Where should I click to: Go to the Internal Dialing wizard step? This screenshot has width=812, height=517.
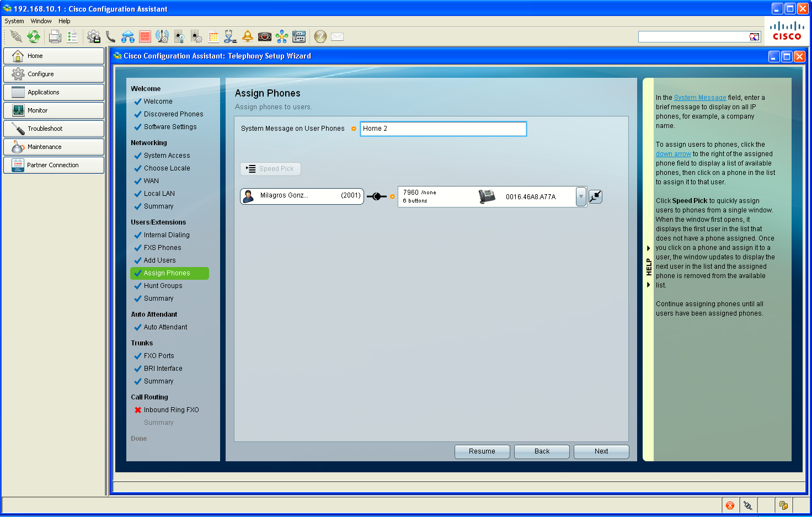(167, 235)
